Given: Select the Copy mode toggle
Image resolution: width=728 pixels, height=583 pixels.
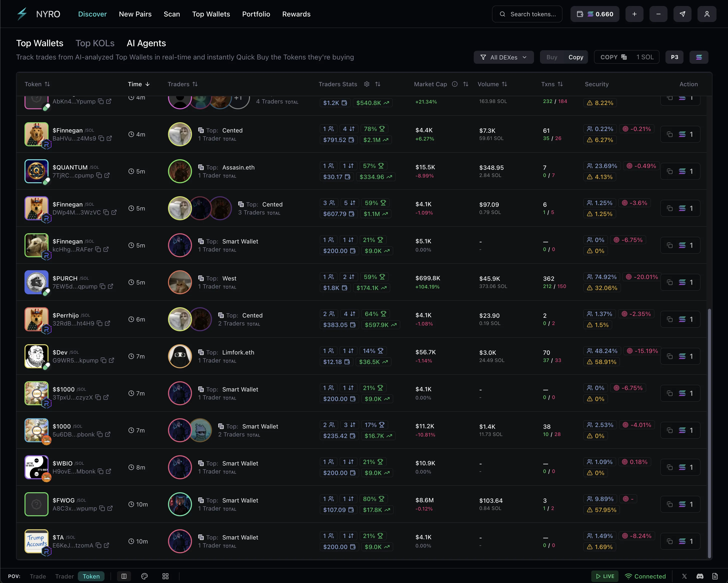Looking at the screenshot, I should (x=575, y=57).
